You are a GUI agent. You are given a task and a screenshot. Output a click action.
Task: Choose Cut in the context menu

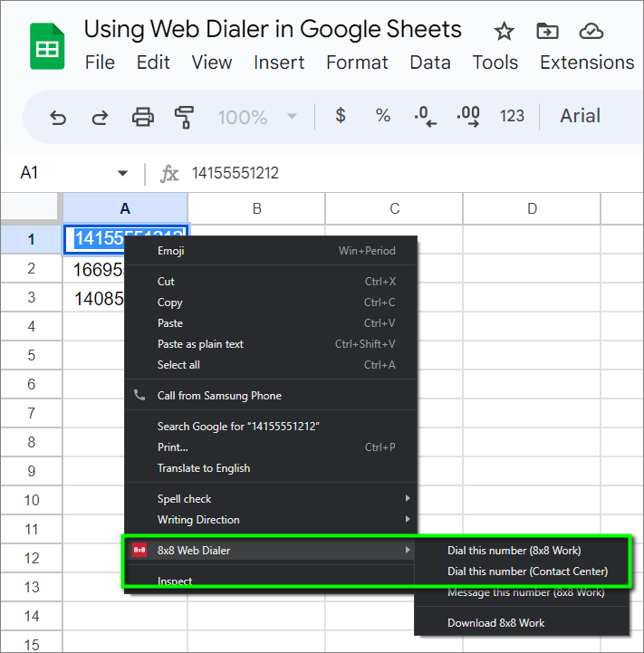click(x=271, y=282)
